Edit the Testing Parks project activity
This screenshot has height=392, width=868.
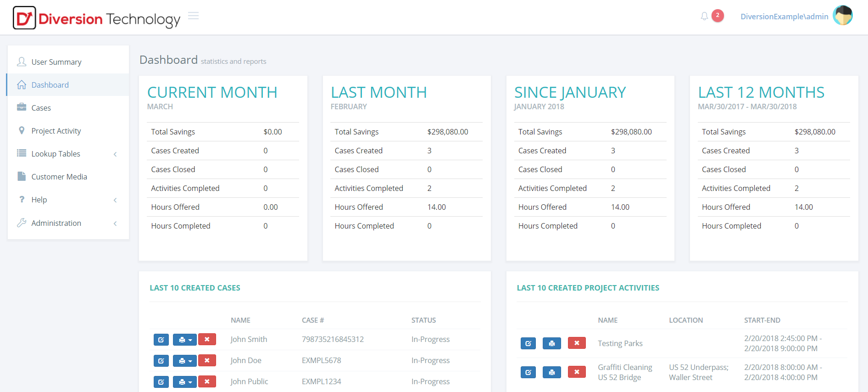coord(528,343)
